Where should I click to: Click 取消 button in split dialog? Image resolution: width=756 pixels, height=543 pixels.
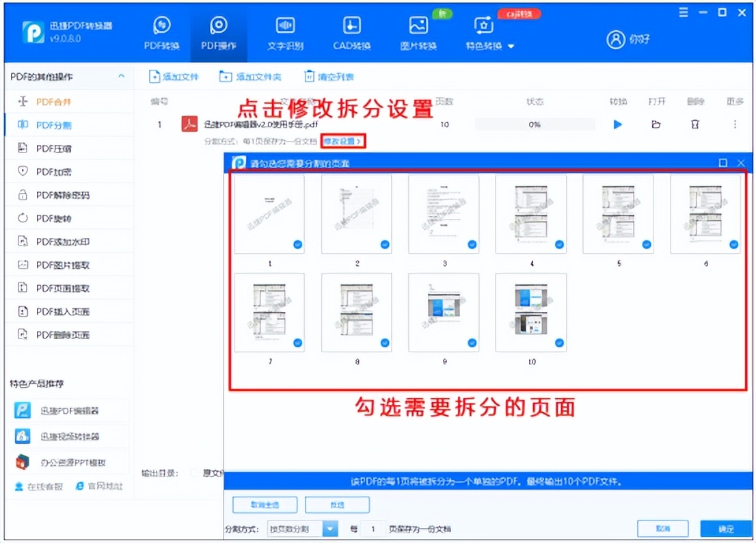click(663, 529)
